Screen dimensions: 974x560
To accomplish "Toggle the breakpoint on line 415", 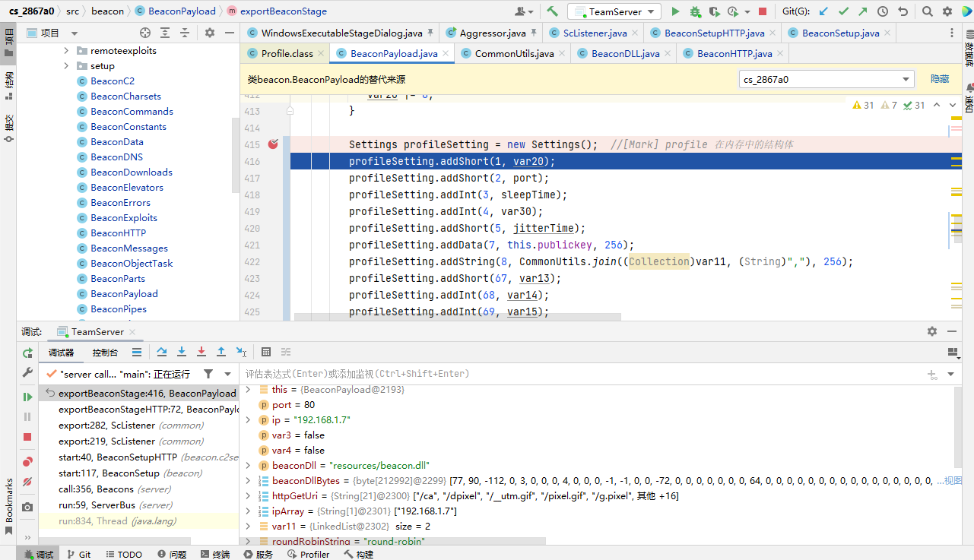I will coord(274,144).
